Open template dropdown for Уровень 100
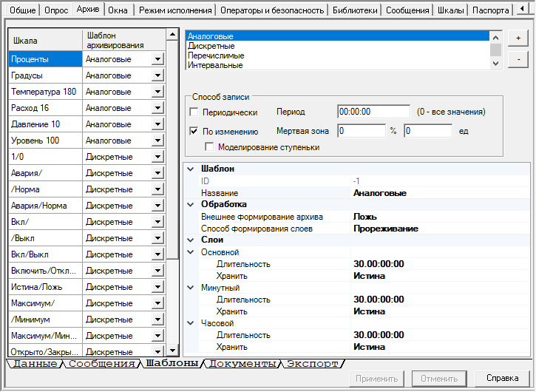The height and width of the screenshot is (392, 536). [157, 141]
